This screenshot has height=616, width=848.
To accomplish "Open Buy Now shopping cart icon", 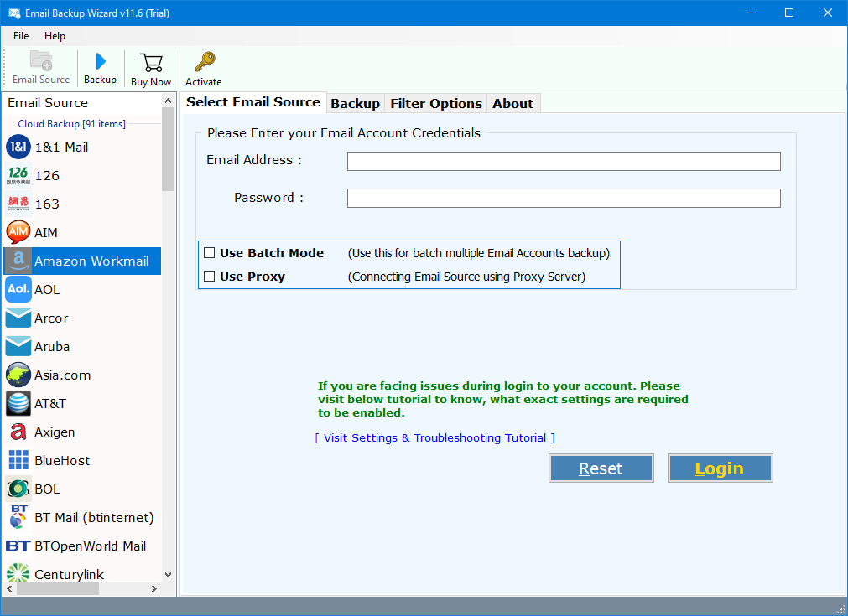I will point(151,62).
